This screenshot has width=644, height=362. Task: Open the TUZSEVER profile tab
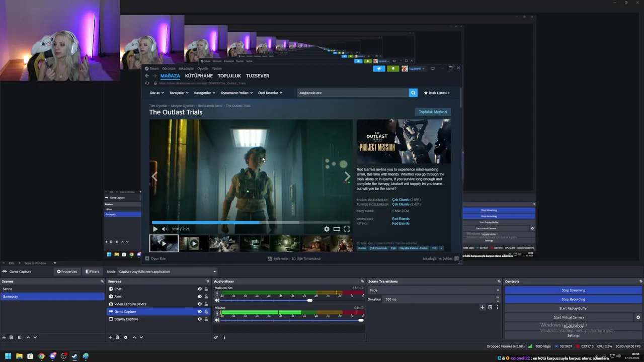258,76
